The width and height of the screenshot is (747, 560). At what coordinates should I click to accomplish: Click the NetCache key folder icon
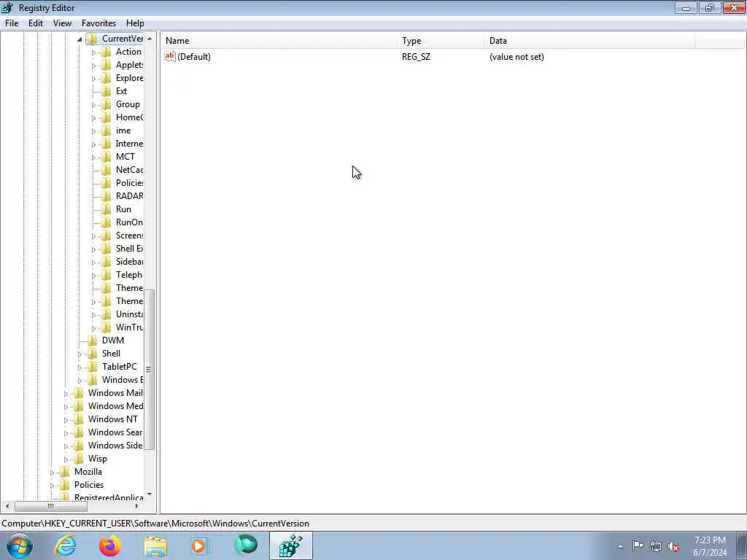coord(107,169)
